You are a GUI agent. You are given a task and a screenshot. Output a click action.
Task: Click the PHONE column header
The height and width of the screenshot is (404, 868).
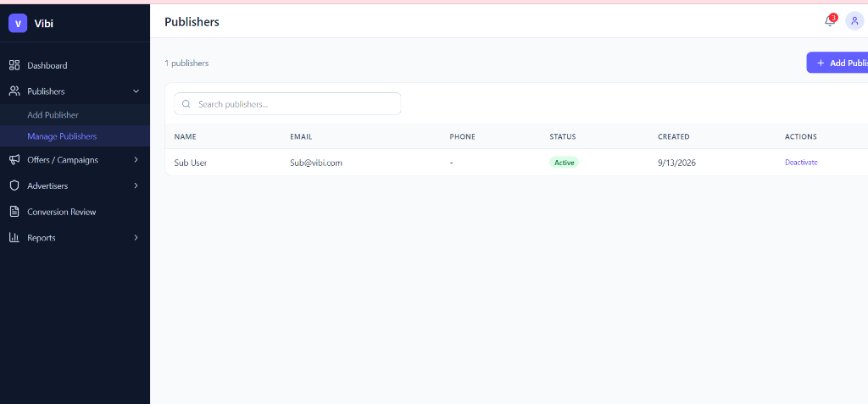point(462,136)
